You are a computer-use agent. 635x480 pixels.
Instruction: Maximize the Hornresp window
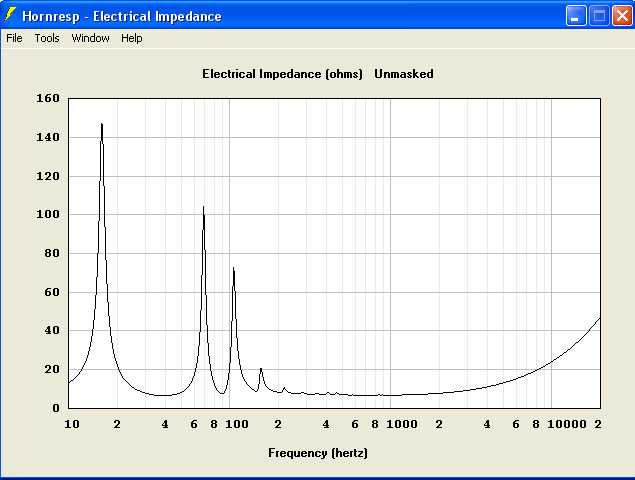tap(599, 16)
